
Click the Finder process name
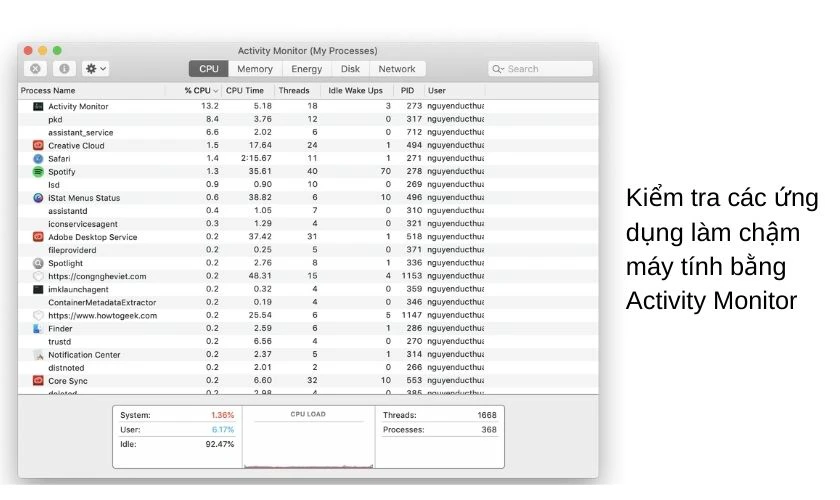click(x=60, y=329)
